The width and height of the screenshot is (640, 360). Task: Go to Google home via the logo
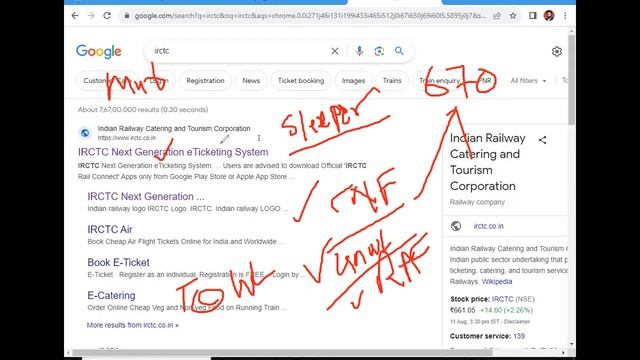click(x=99, y=51)
